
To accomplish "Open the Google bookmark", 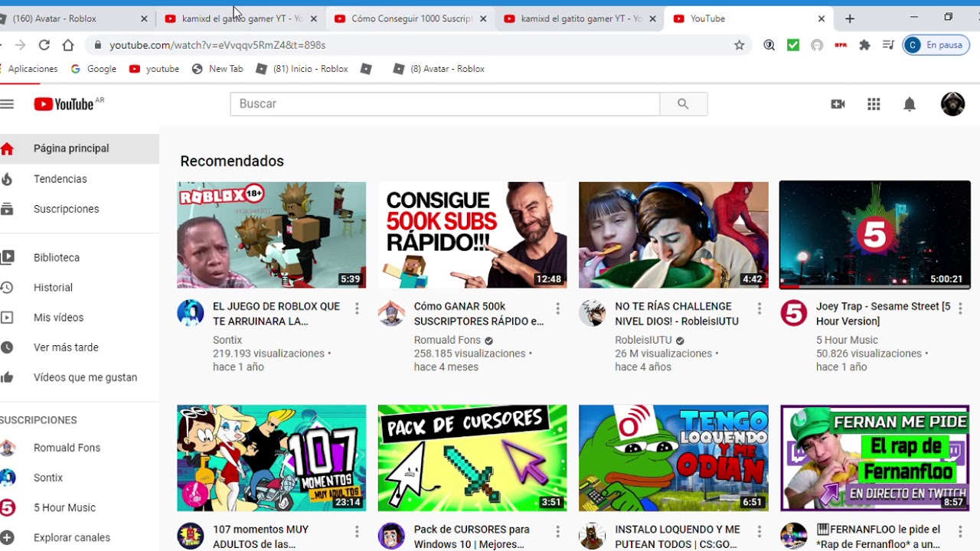I will click(93, 69).
